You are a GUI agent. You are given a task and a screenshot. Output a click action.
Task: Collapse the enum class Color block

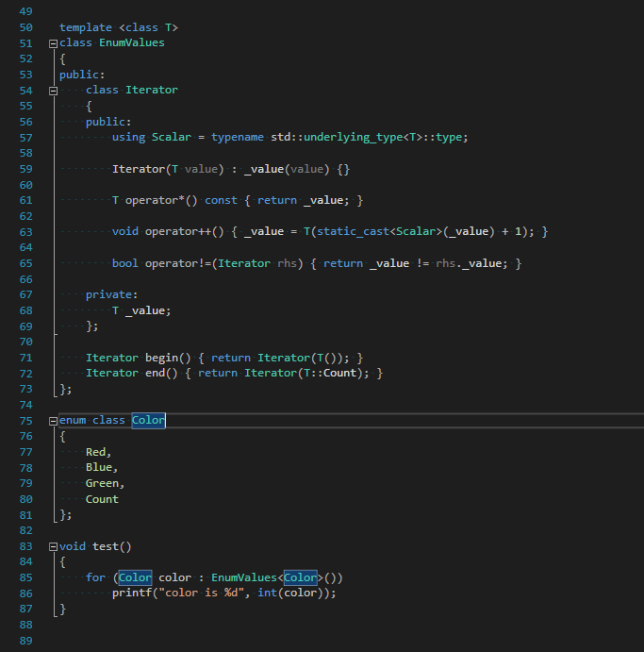pos(53,421)
